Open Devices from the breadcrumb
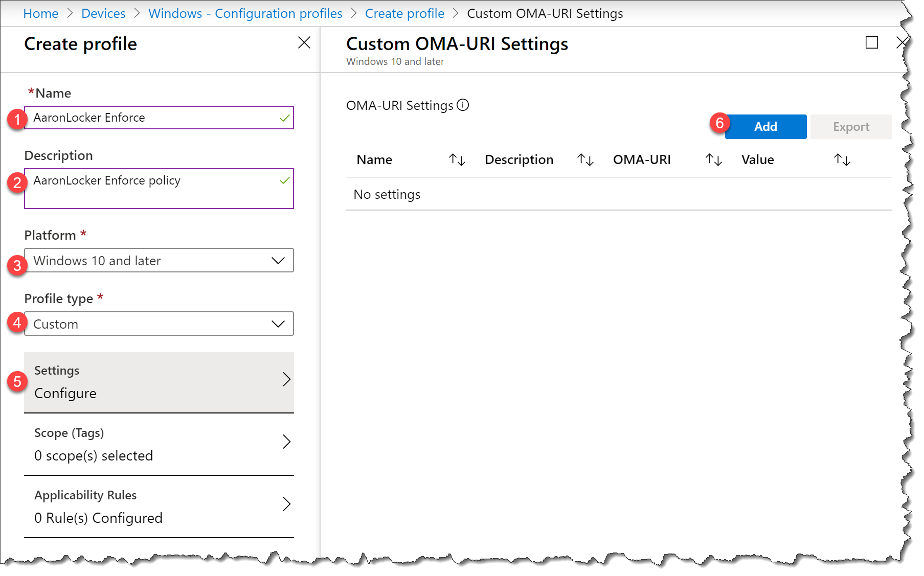The height and width of the screenshot is (576, 924). 103,13
